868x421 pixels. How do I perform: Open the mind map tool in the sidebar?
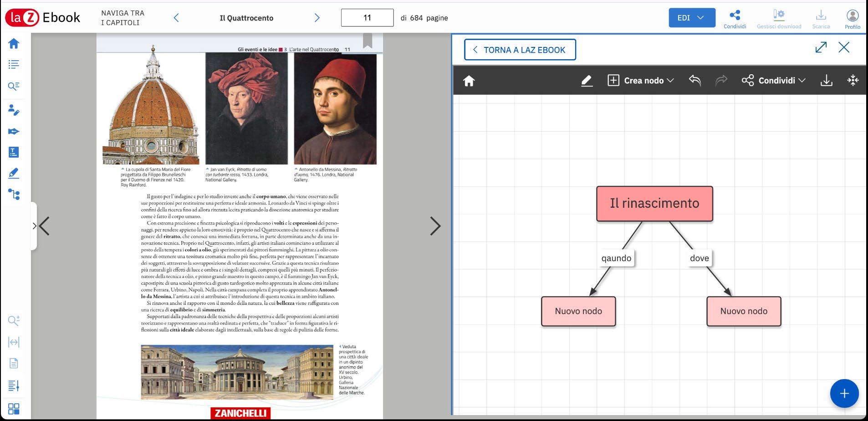(14, 195)
